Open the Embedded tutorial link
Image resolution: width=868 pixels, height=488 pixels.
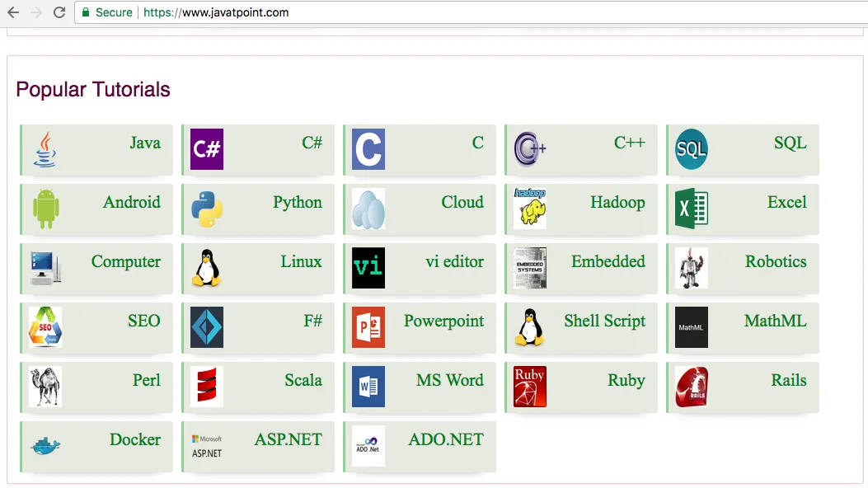(608, 261)
